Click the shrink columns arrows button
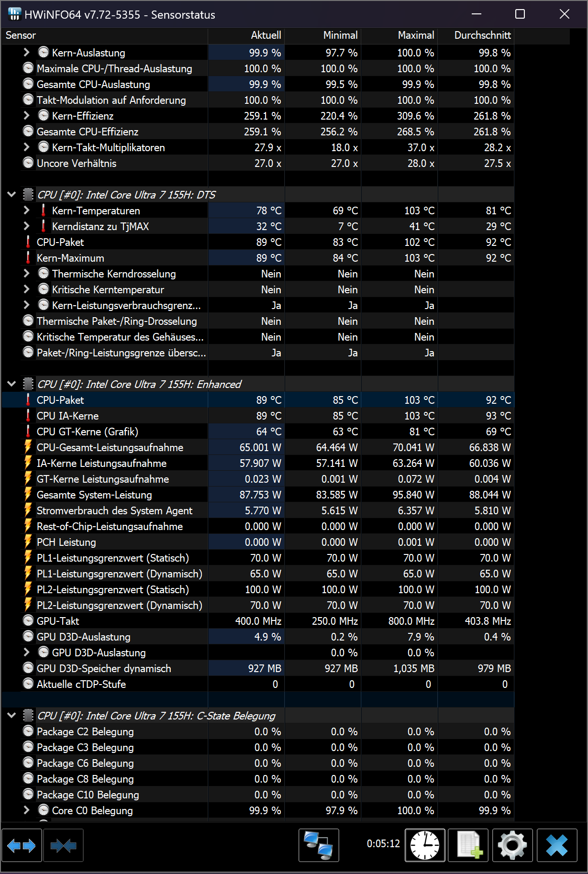This screenshot has width=588, height=874. tap(63, 845)
